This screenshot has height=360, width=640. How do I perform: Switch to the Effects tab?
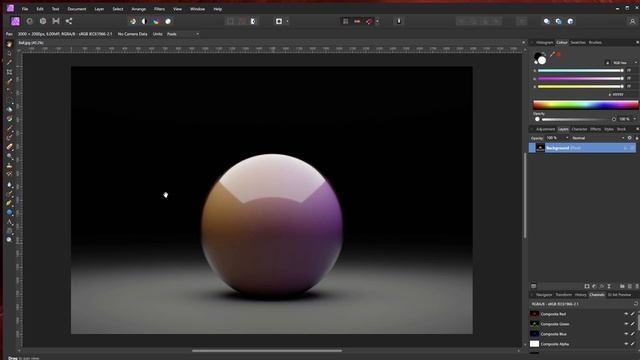coord(596,129)
